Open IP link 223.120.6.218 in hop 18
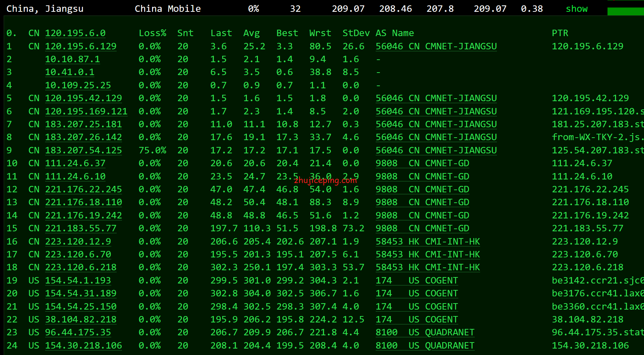The image size is (644, 355). 81,267
